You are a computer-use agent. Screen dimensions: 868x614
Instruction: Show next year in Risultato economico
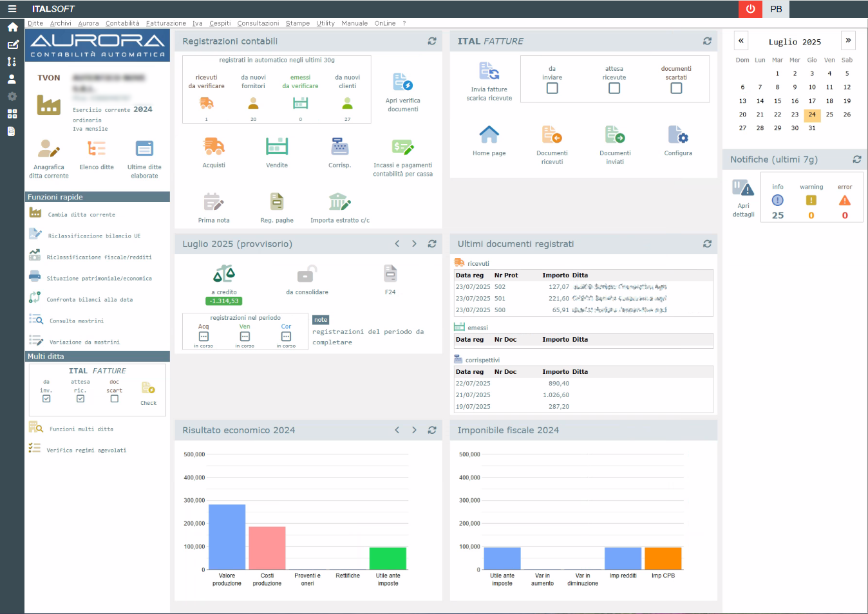[414, 430]
